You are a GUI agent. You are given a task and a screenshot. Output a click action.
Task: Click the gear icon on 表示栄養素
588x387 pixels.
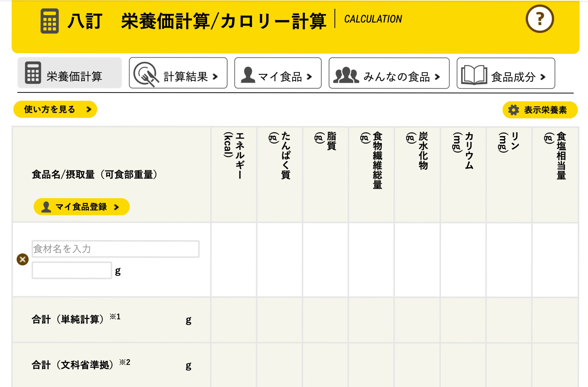pos(514,110)
